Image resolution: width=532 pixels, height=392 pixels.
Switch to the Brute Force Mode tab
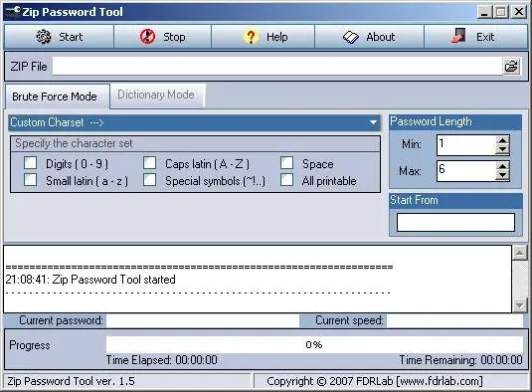coord(58,97)
